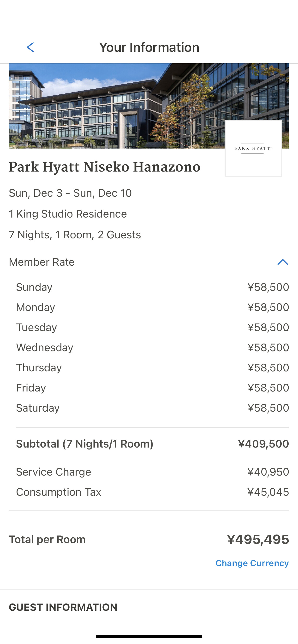
Task: Tap the 1 King Studio Residence text
Action: [68, 214]
